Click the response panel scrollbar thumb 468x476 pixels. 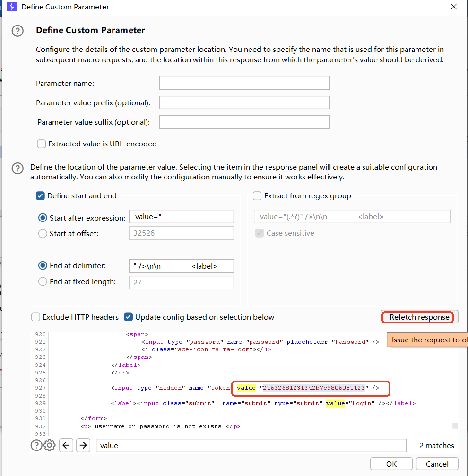point(455,425)
